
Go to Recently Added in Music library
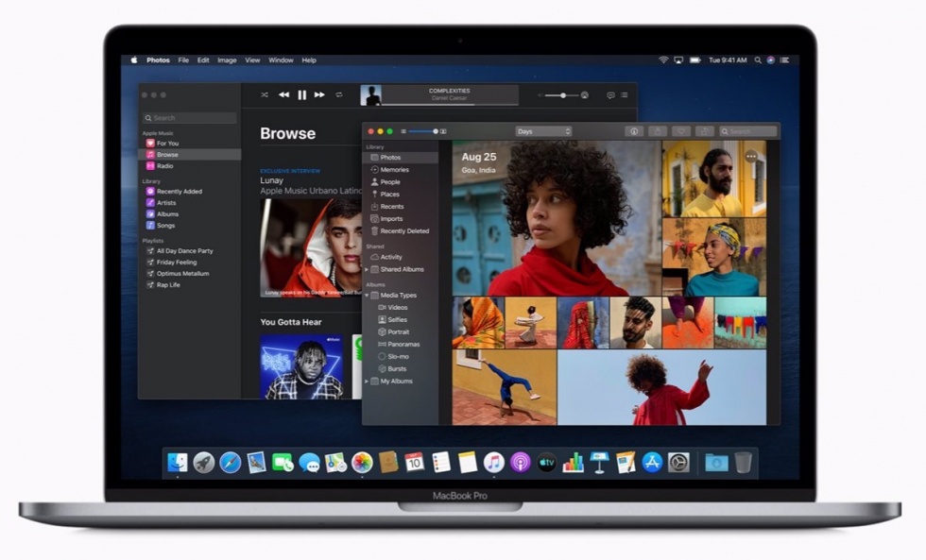pyautogui.click(x=179, y=192)
